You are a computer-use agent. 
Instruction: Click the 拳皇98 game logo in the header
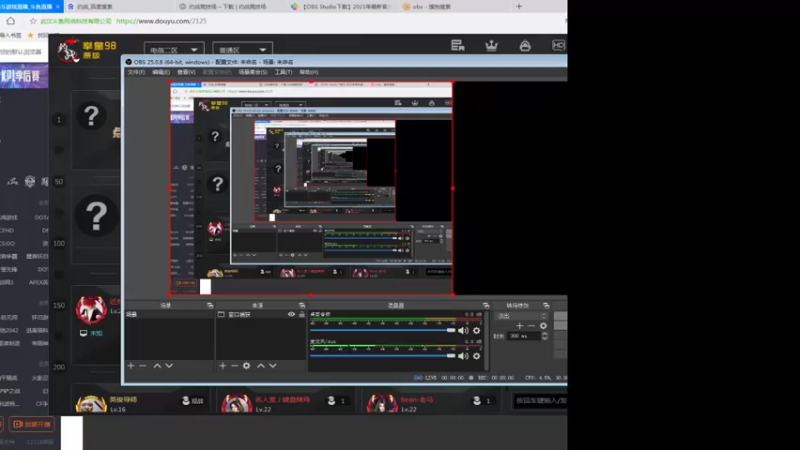[x=87, y=50]
